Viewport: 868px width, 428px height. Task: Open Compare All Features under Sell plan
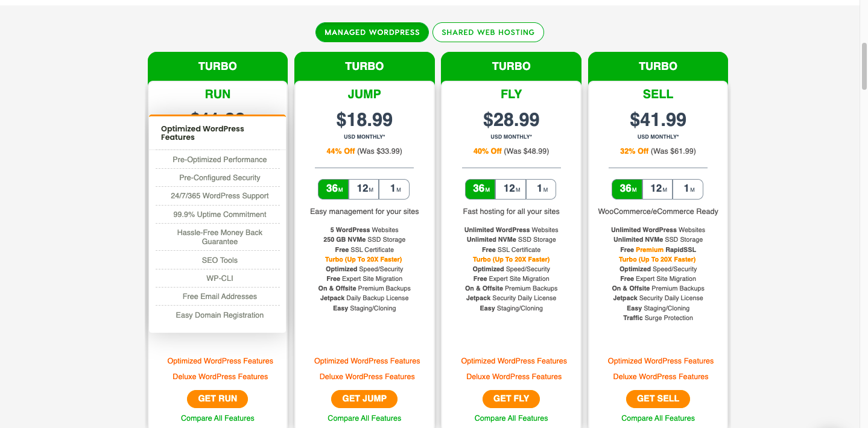point(658,418)
